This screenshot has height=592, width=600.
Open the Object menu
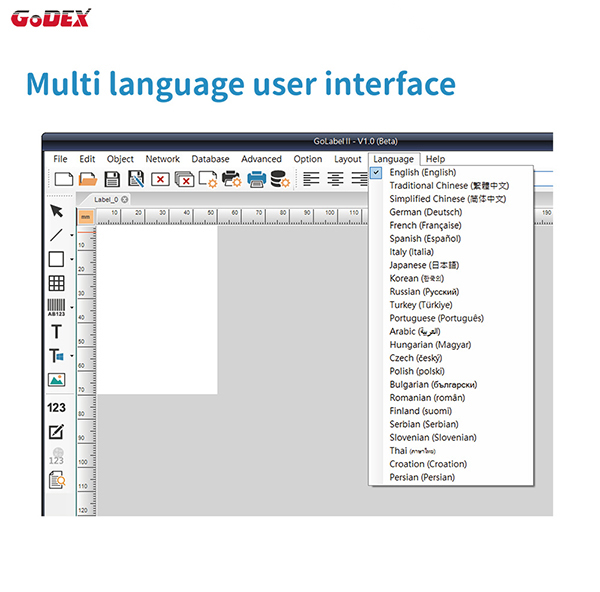(x=120, y=159)
